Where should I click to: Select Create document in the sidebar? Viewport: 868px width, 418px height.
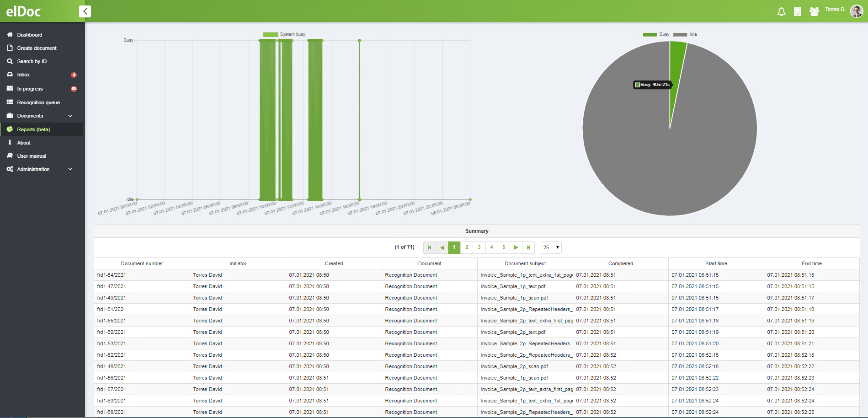pos(37,48)
